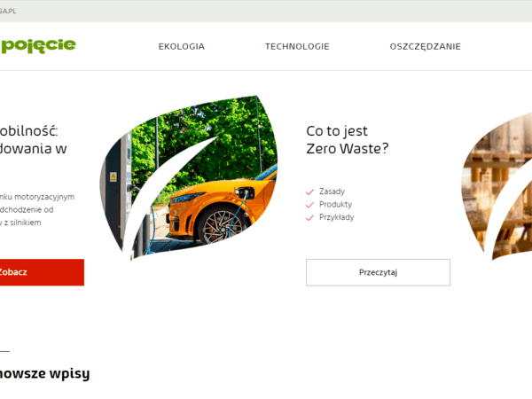Screen dimensions: 532x399
Task: Open the EKOLOGIA menu item
Action: 182,46
